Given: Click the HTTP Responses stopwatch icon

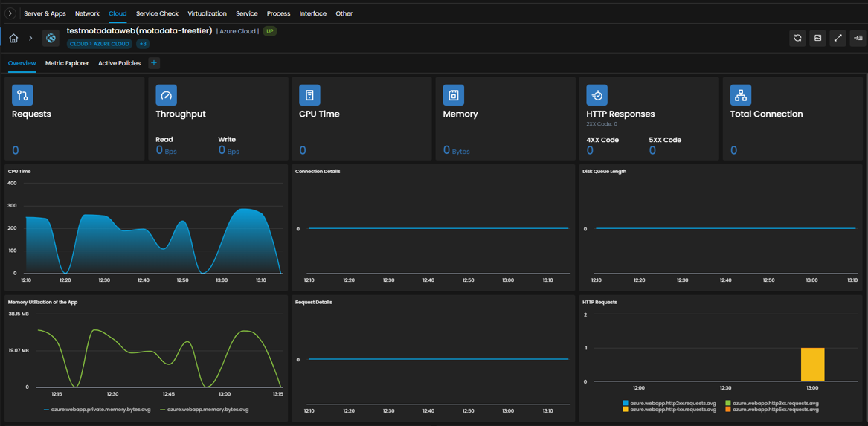Looking at the screenshot, I should (x=597, y=95).
